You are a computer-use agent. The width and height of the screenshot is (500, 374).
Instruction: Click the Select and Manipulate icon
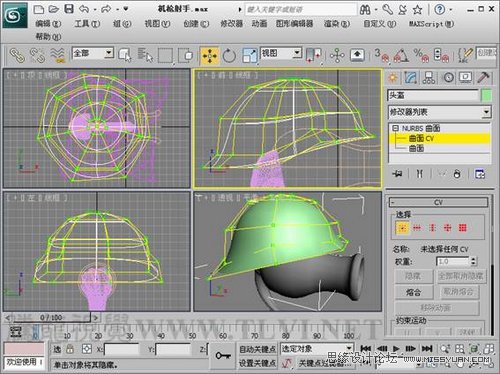click(x=337, y=55)
